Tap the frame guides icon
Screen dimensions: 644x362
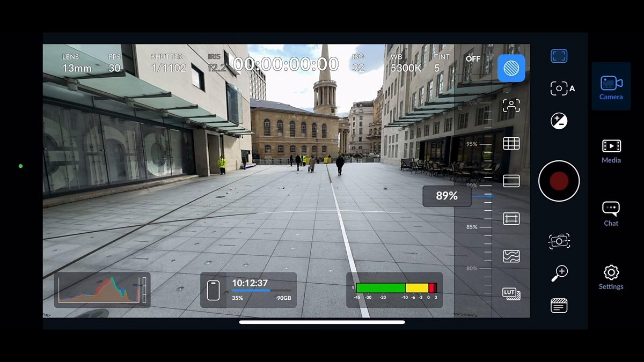(511, 181)
